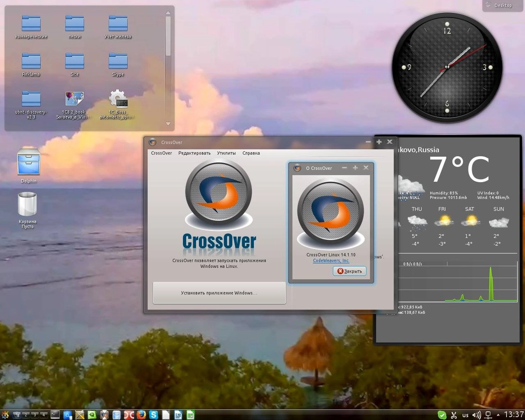525x420 pixels.
Task: Click the Wind: 14.48km/h reading
Action: click(493, 198)
